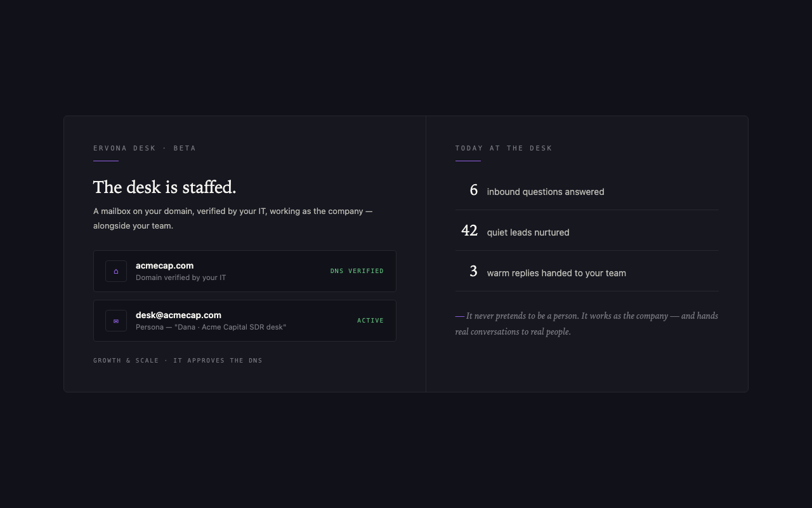Click the home icon beside acmecap.com
812x508 pixels.
(116, 271)
